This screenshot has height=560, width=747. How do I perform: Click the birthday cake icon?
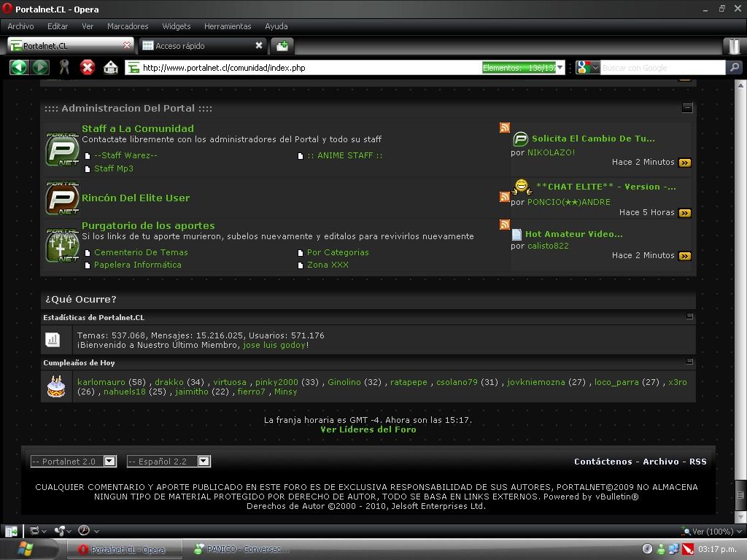click(55, 386)
